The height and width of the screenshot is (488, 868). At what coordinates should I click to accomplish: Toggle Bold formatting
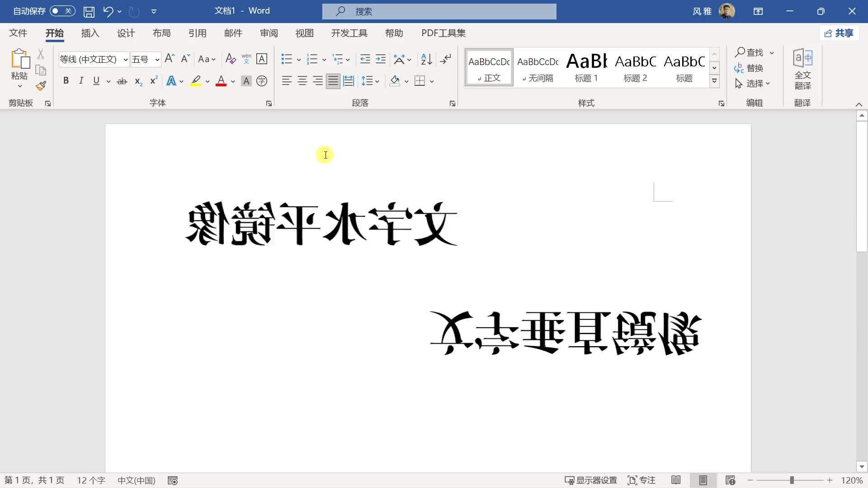click(x=66, y=81)
